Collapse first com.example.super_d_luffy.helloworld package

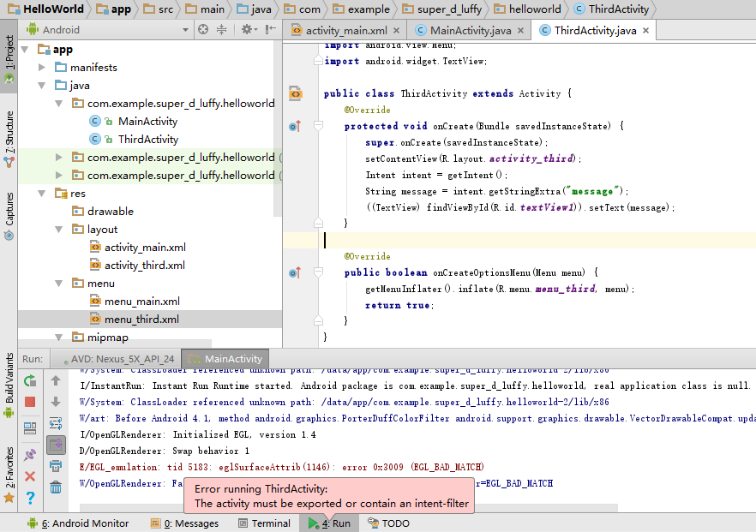click(x=59, y=103)
